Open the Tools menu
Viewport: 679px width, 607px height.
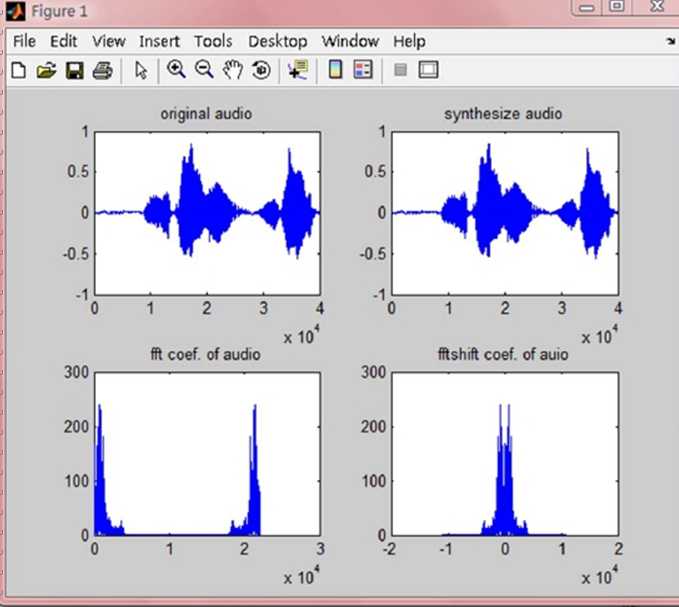(x=213, y=42)
